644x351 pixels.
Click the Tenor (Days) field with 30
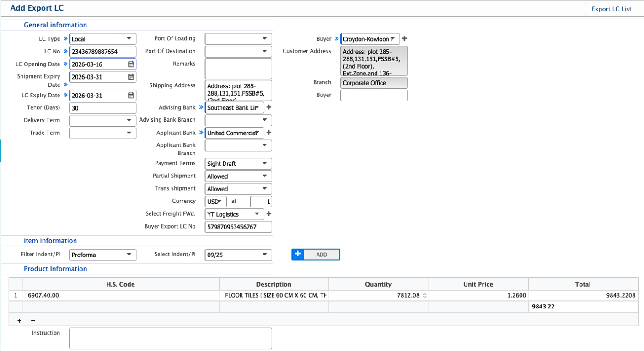102,108
